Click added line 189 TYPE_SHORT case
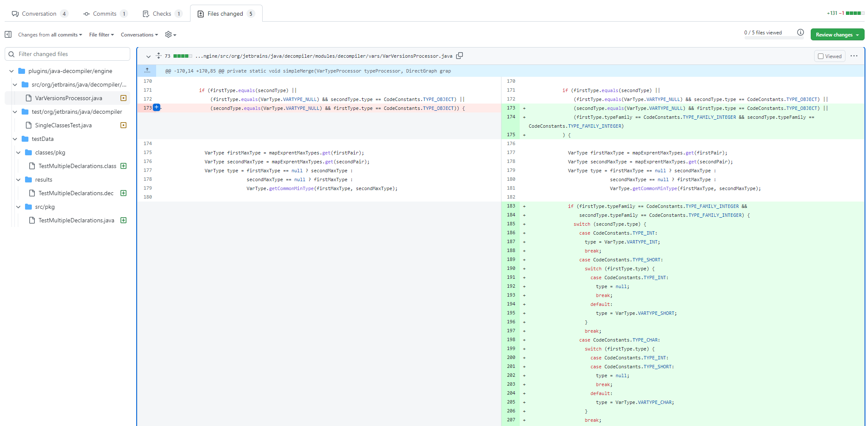The image size is (868, 426). [x=621, y=260]
